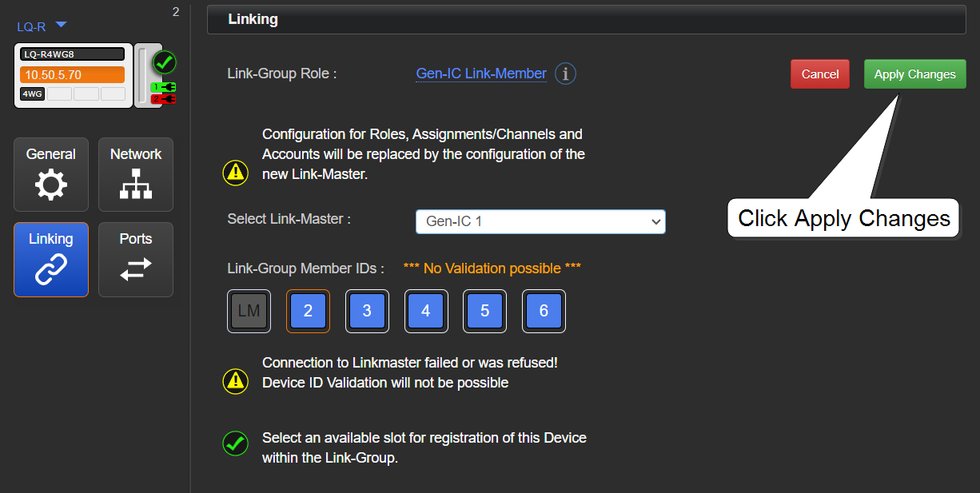Choose Link-Group member slot 5
This screenshot has height=493, width=980.
point(485,312)
